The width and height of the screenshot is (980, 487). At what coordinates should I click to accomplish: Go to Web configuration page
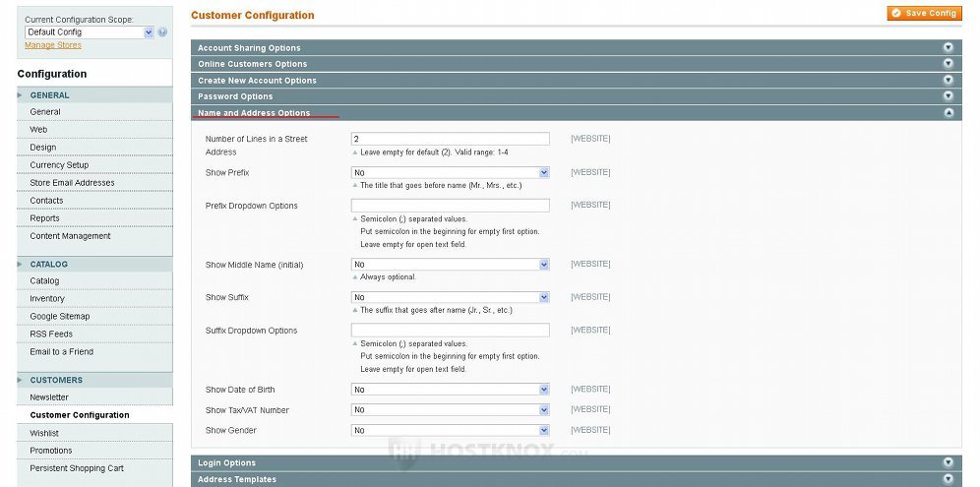point(38,130)
